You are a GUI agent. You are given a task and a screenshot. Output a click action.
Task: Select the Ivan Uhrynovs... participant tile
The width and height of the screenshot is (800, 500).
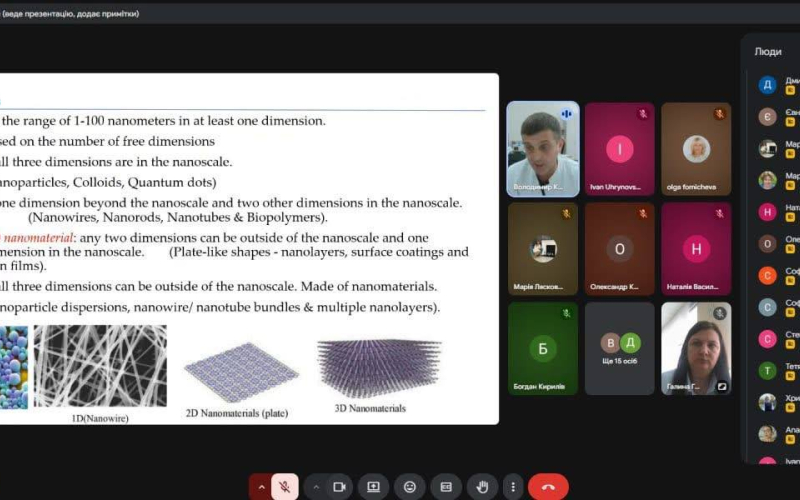(x=619, y=149)
